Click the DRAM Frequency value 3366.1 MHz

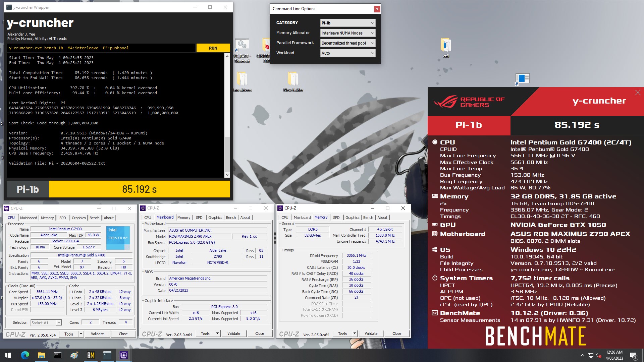point(356,255)
